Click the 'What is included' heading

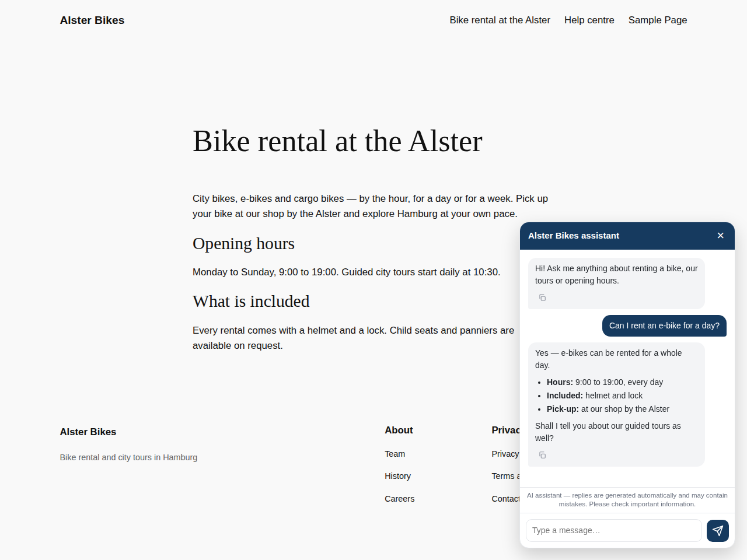[x=251, y=301]
